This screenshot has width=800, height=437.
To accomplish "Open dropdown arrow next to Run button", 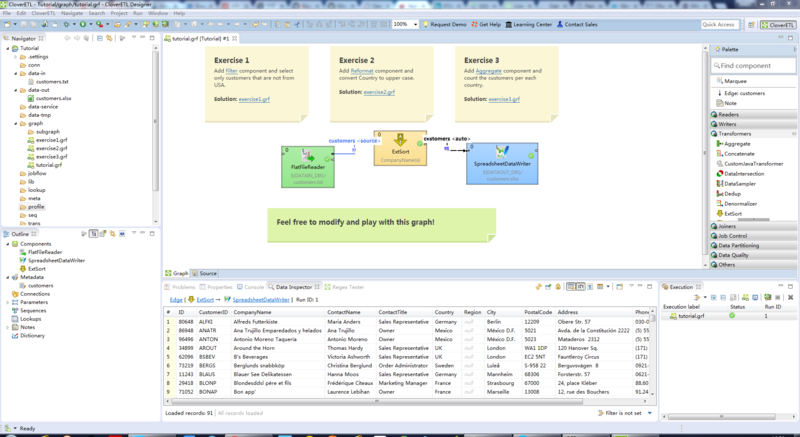I will (x=91, y=24).
